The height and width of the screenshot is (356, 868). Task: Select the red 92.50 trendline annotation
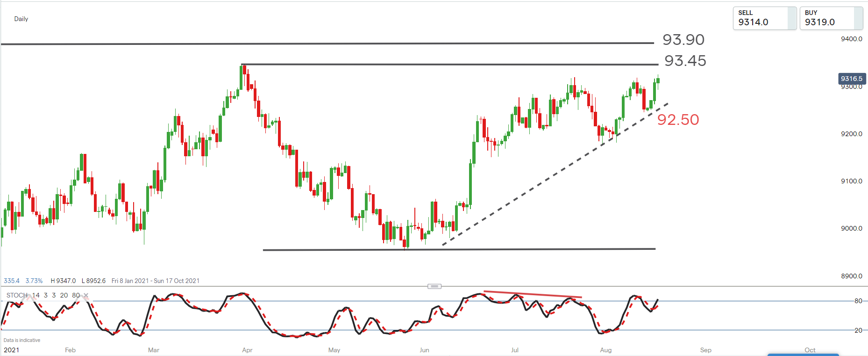tap(678, 120)
